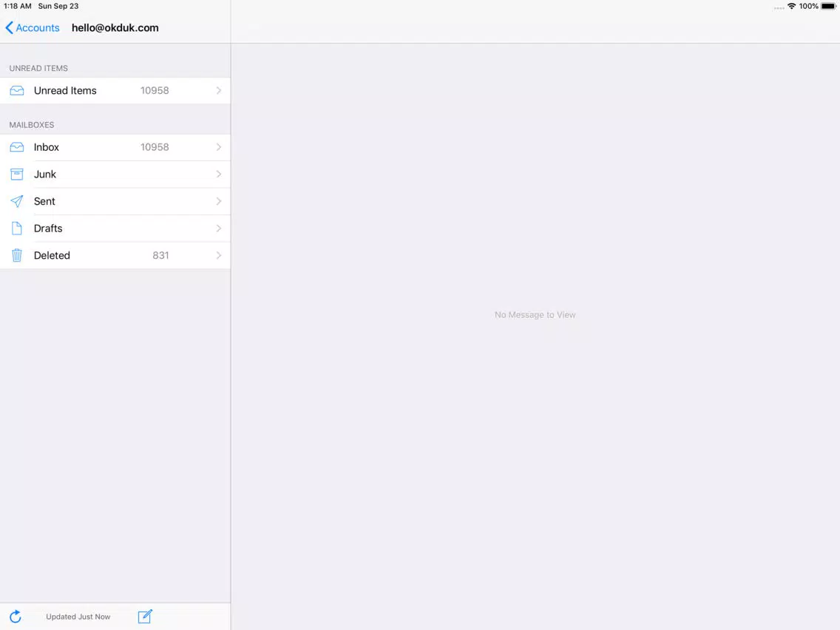Expand the Drafts row chevron
The image size is (840, 630).
(x=219, y=228)
